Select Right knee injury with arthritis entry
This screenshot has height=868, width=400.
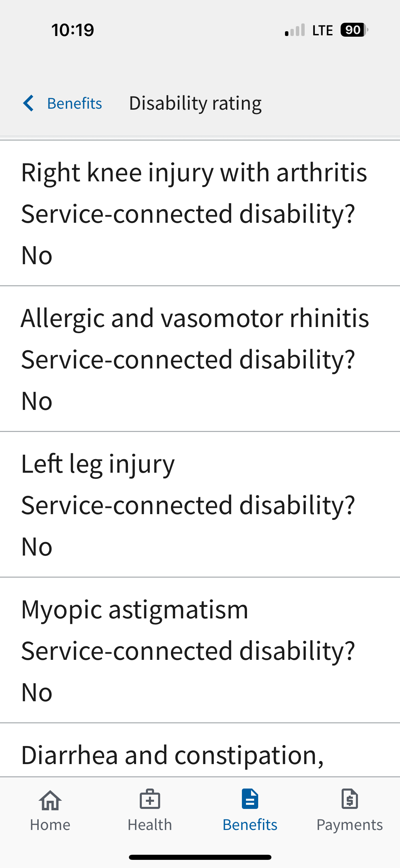[194, 173]
